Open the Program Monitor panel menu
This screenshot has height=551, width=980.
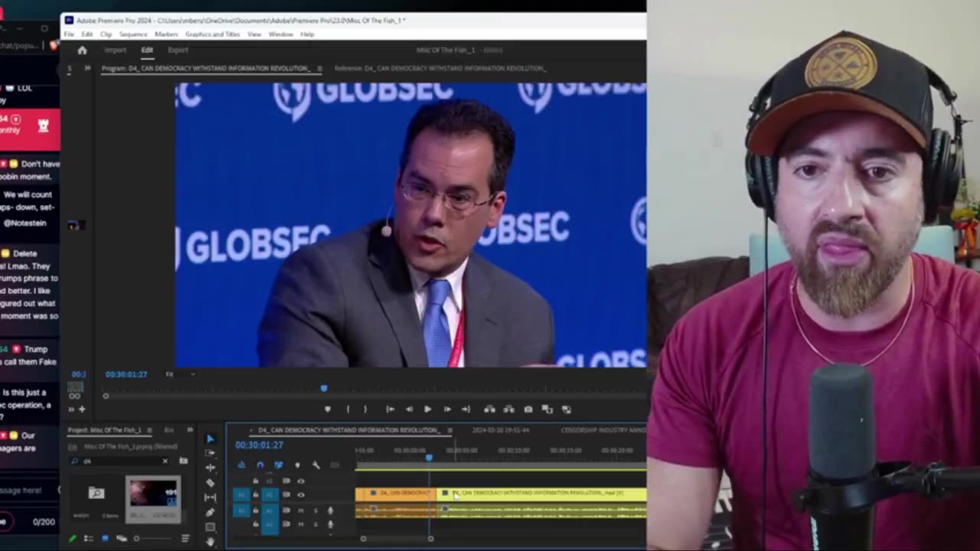tap(319, 68)
